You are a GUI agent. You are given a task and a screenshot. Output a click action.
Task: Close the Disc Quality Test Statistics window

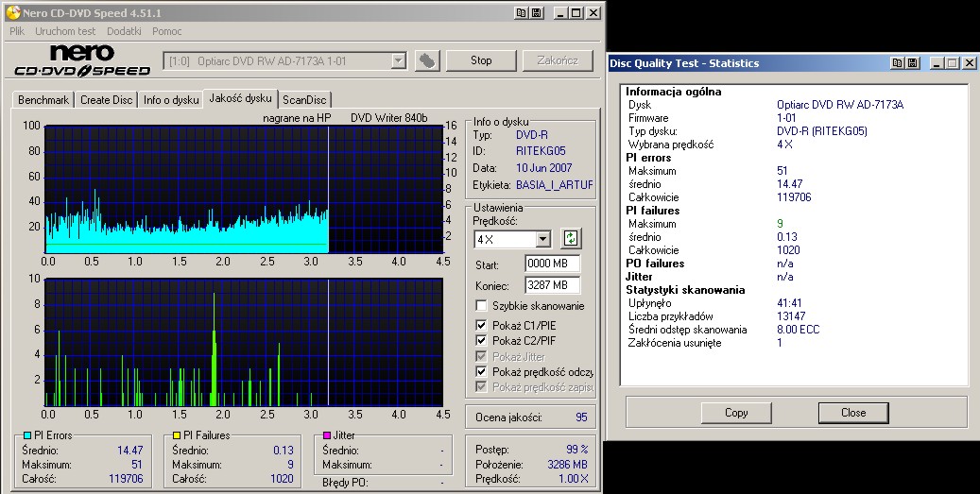[x=970, y=63]
